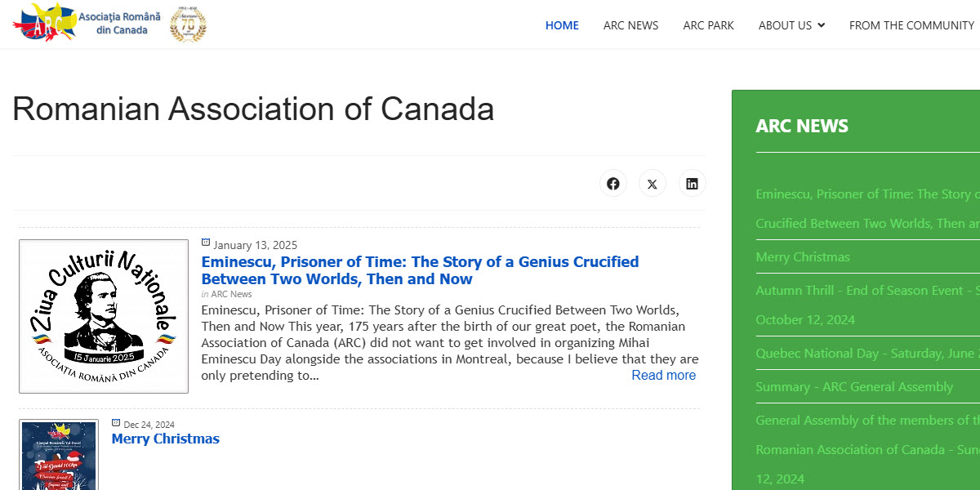Share the article on X
980x490 pixels.
click(653, 183)
